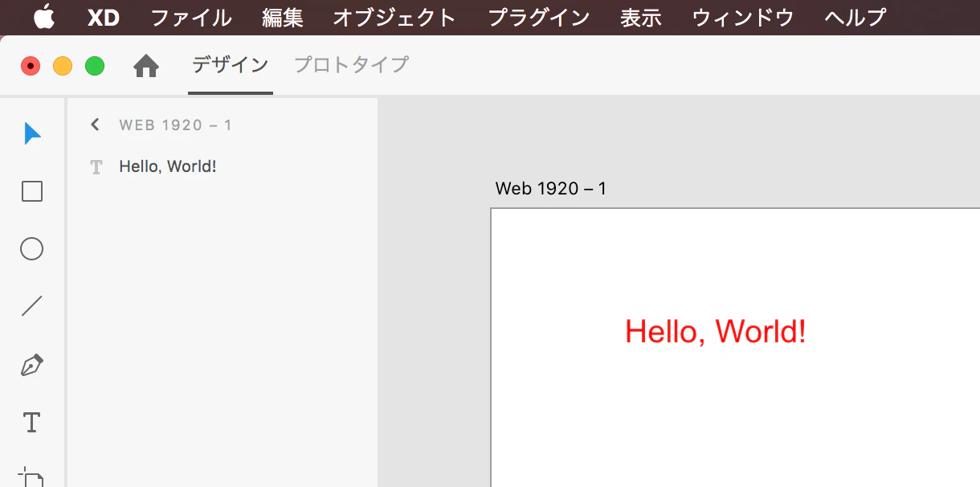Select the red Hello, World! text on canvas

coord(716,331)
